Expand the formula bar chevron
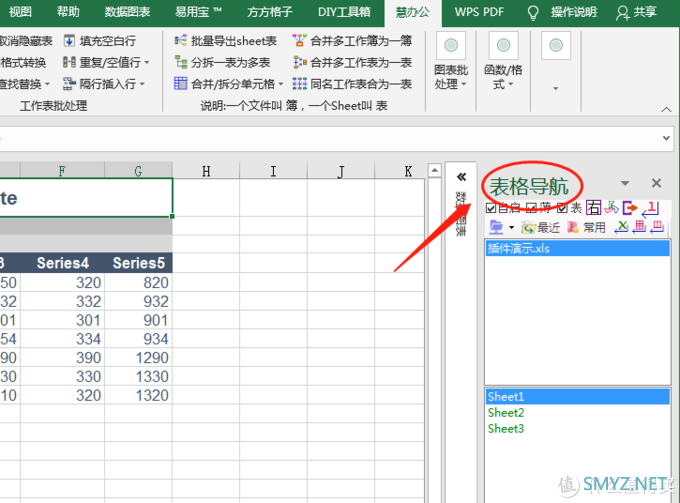The height and width of the screenshot is (503, 680). (x=666, y=138)
